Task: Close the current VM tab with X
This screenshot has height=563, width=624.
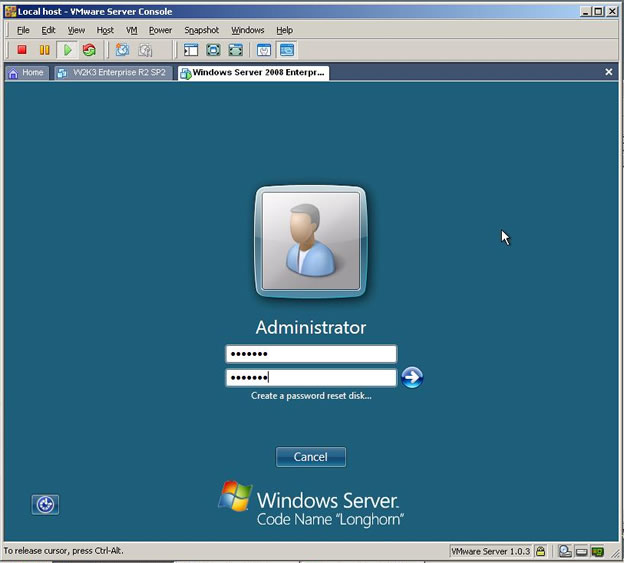Action: [609, 72]
